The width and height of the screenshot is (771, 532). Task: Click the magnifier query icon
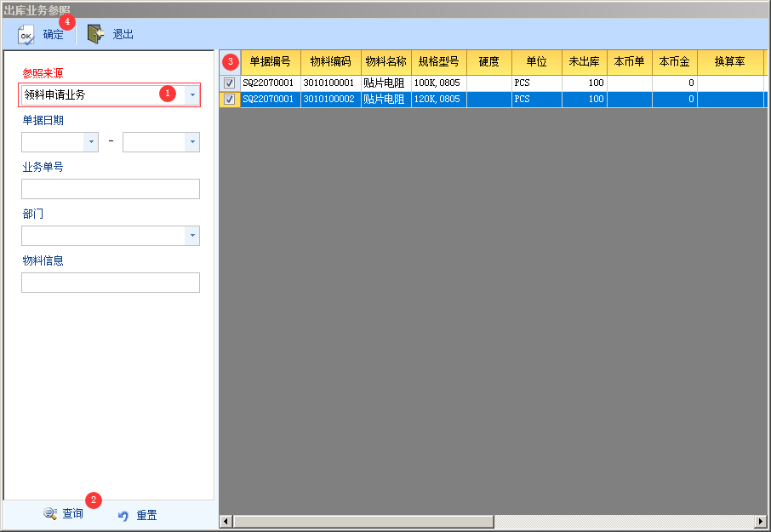[50, 514]
